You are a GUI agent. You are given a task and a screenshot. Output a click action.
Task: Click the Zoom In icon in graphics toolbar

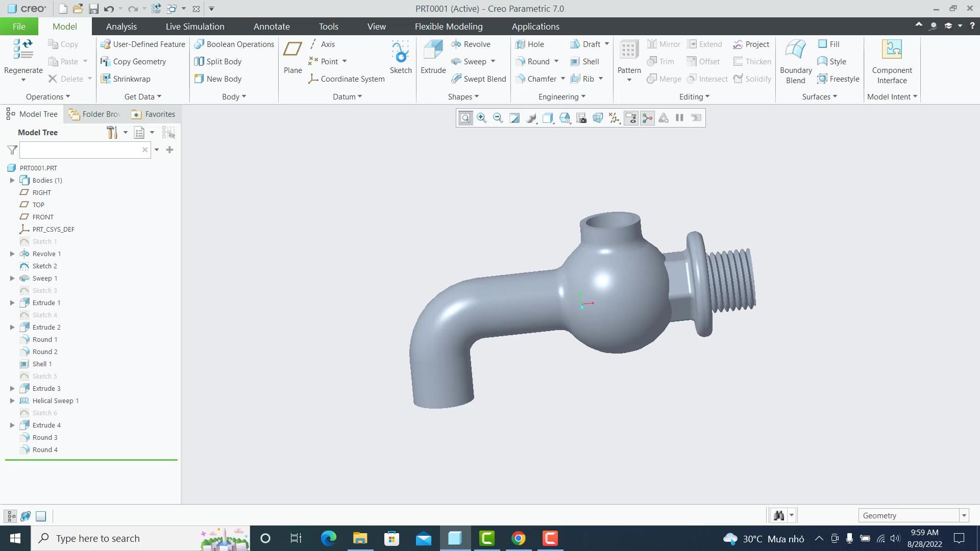(x=481, y=118)
